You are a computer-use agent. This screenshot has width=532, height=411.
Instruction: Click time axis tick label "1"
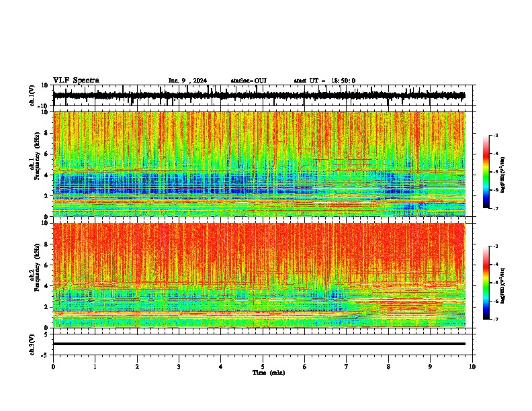tap(95, 367)
